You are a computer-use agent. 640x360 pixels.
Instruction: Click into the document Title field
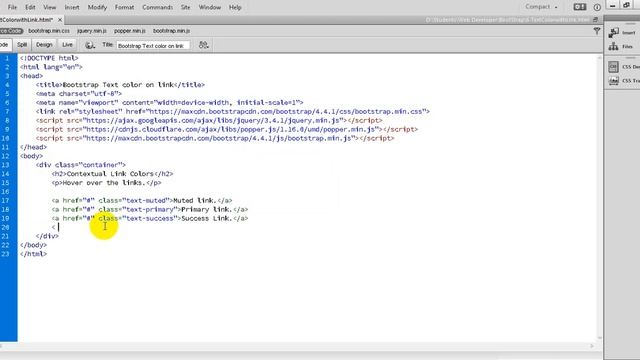[153, 46]
